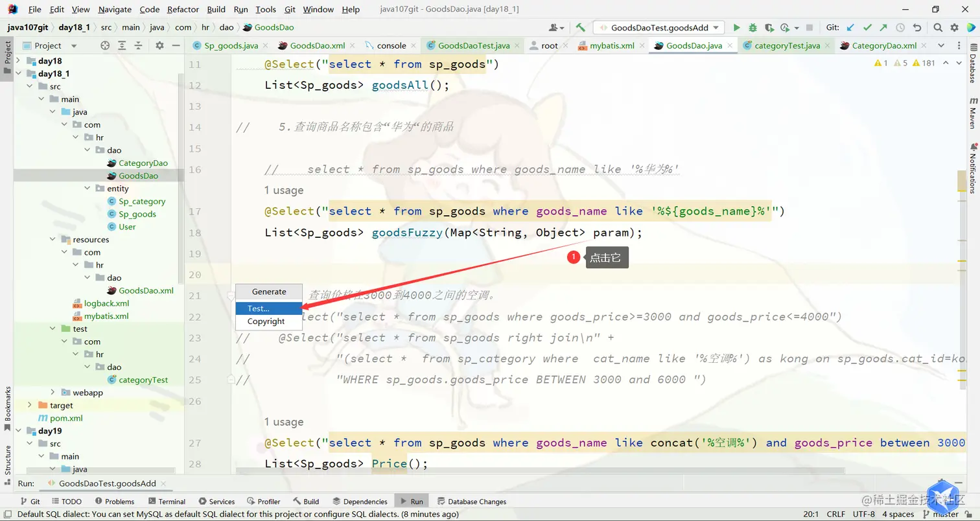
Task: Hide the Project panel with minus icon
Action: pos(176,45)
